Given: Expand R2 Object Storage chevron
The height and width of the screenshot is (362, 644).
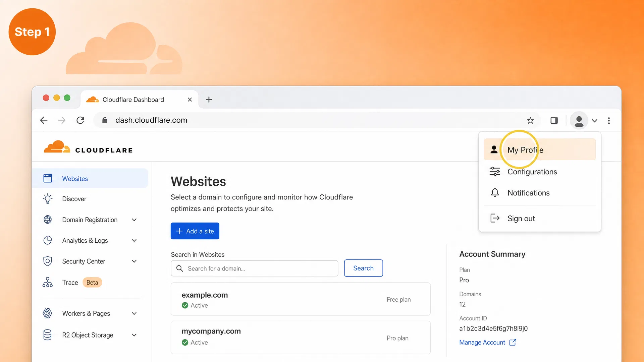Looking at the screenshot, I should click(134, 335).
